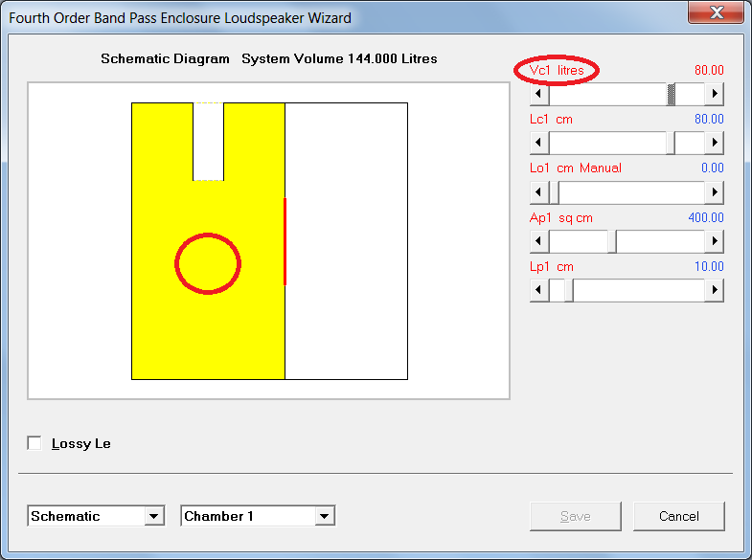
Task: Click the Vc1 litres label
Action: [557, 71]
